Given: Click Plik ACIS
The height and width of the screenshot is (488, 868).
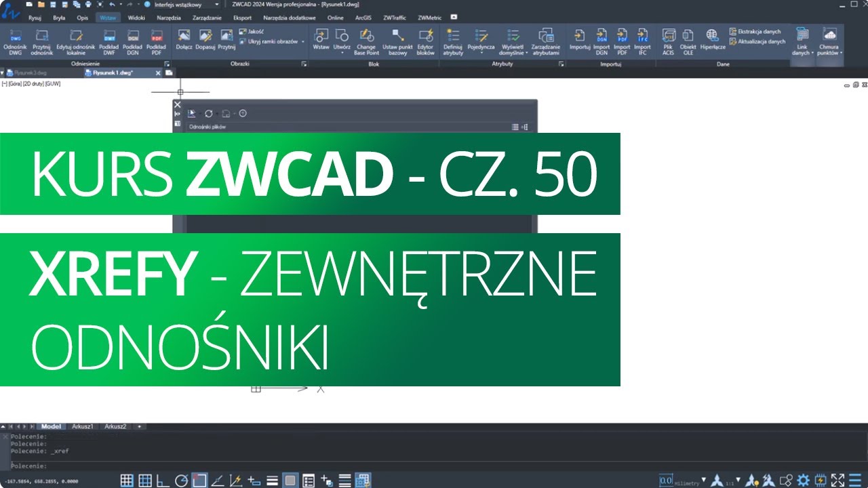Looking at the screenshot, I should pos(669,41).
